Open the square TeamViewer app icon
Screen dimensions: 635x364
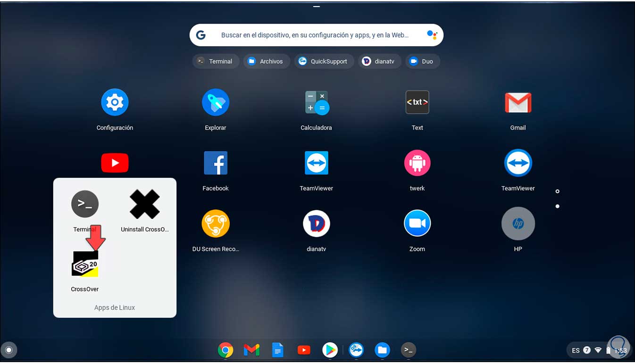coord(317,163)
